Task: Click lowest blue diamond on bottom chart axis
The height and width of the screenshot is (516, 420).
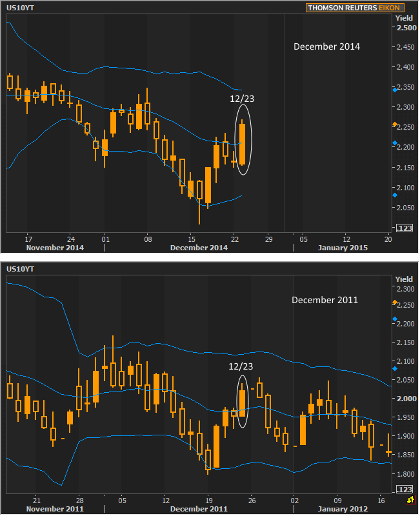Action: 395,368
